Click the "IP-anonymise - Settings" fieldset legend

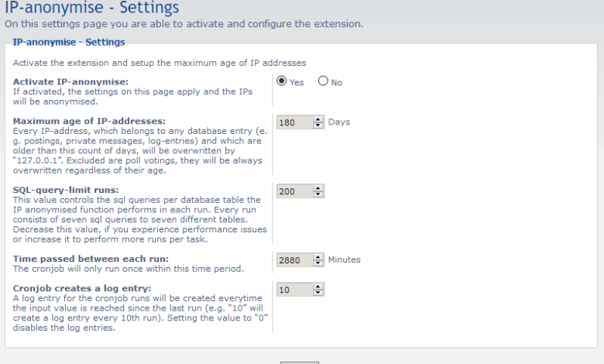(x=69, y=43)
